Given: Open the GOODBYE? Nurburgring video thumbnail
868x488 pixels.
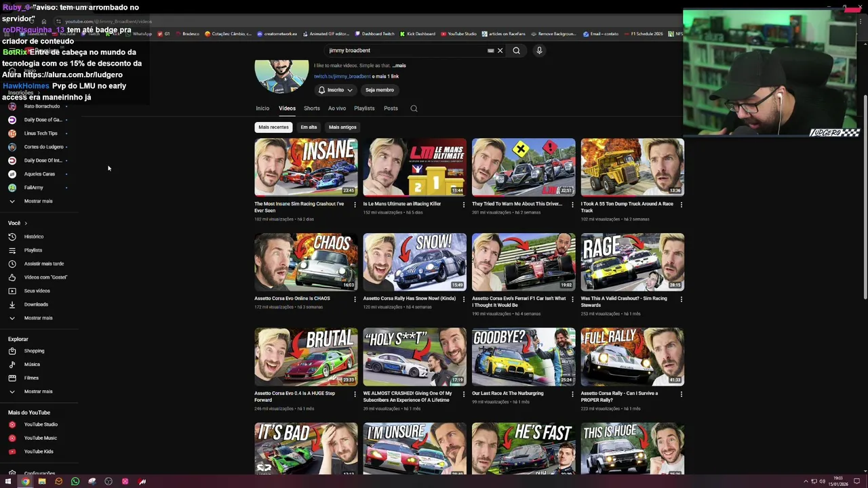Looking at the screenshot, I should 524,357.
